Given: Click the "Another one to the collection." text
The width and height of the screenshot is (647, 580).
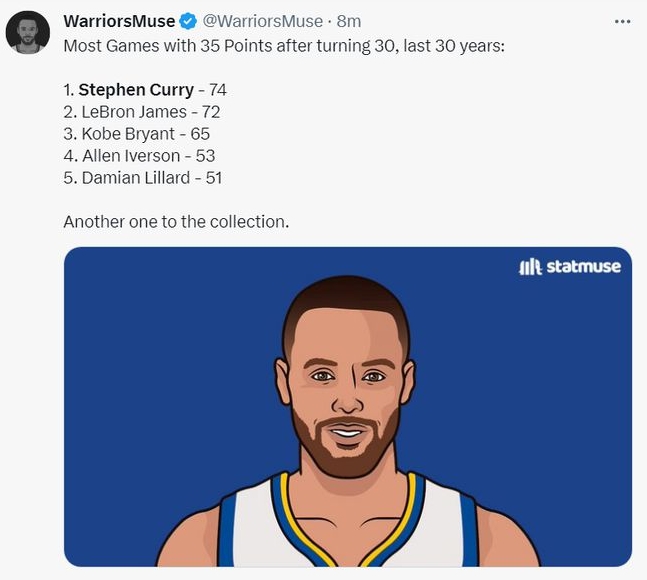Looking at the screenshot, I should [x=176, y=221].
